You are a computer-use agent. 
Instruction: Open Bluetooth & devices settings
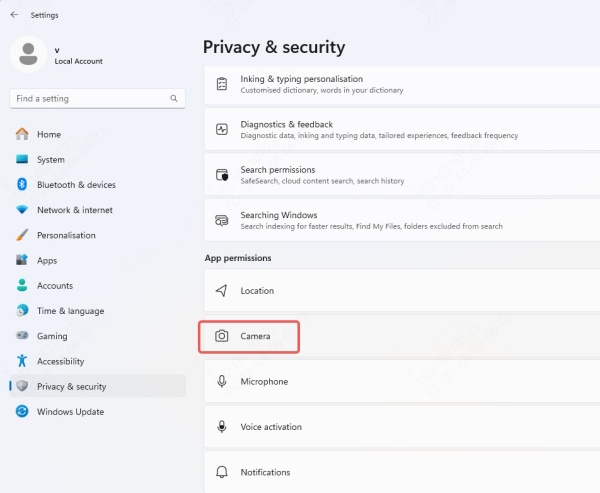pos(98,184)
